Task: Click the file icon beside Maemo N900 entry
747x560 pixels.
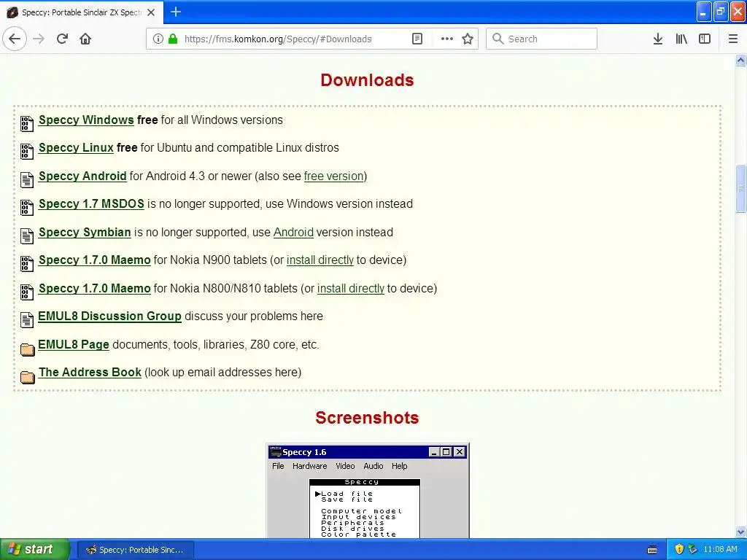Action: 27,263
